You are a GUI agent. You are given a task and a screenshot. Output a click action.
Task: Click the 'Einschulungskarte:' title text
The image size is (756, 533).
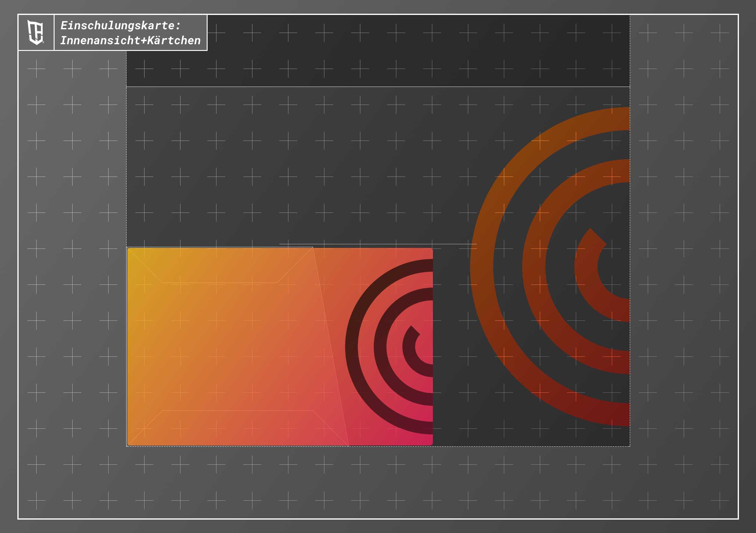point(120,25)
